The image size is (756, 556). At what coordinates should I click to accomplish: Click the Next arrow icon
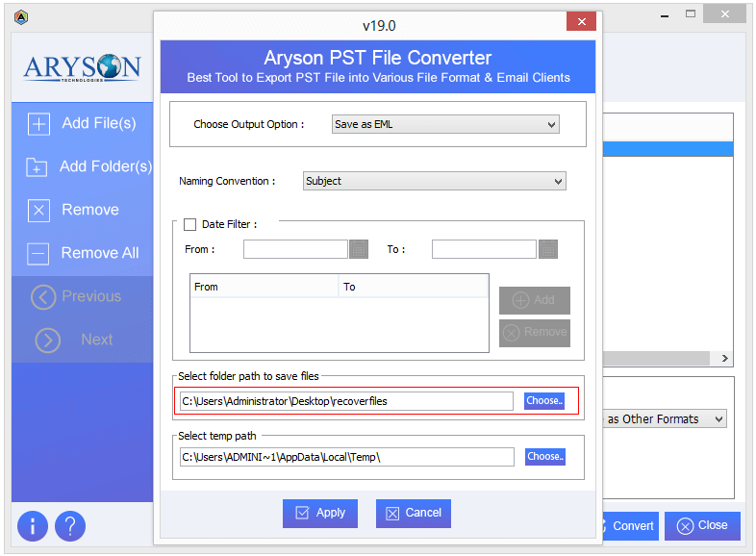click(48, 341)
